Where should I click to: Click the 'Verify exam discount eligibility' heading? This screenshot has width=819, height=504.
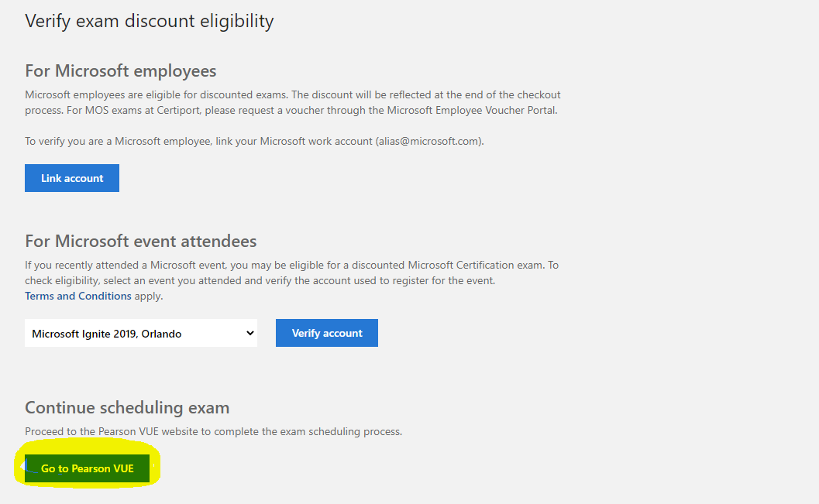pyautogui.click(x=150, y=22)
